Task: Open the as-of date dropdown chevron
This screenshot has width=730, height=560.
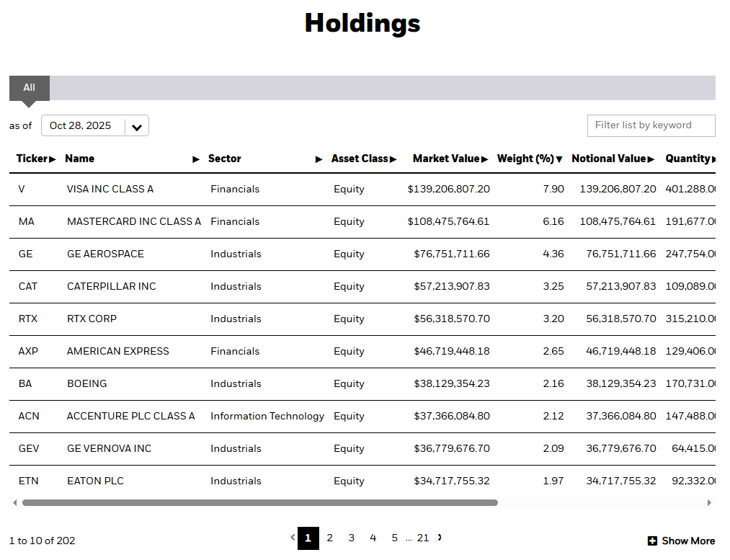Action: (137, 127)
